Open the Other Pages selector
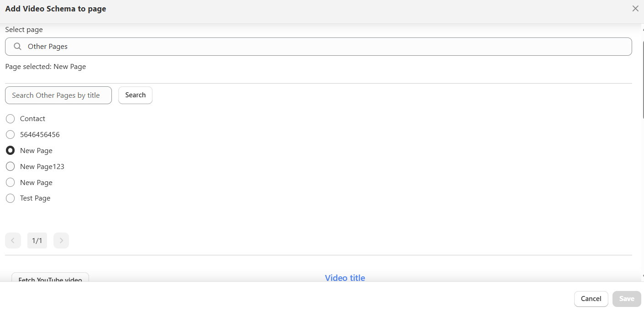Viewport: 644px width, 312px height. click(x=318, y=46)
